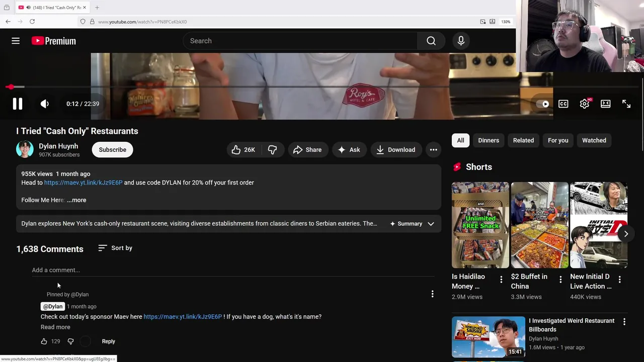The height and width of the screenshot is (362, 644).
Task: Open a new browser tab
Action: (x=97, y=8)
